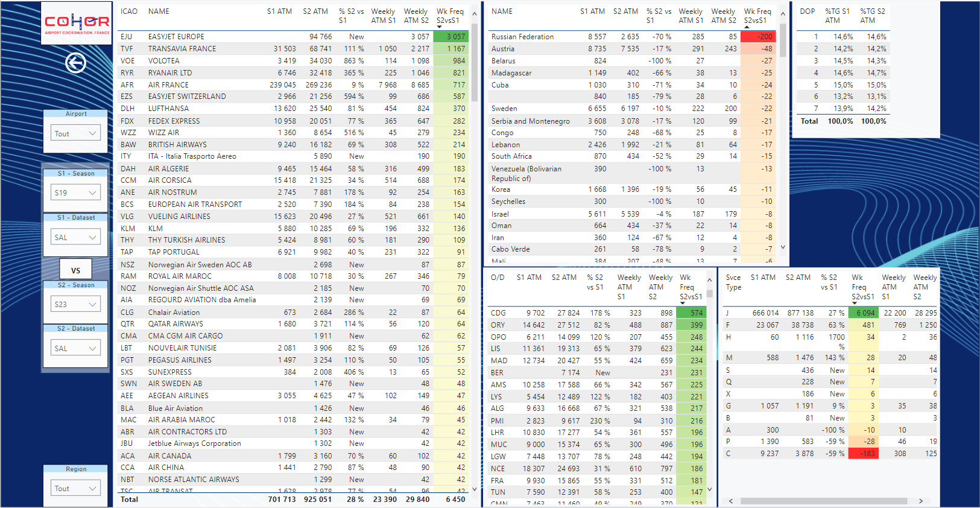The image size is (980, 508).
Task: Sort country table by NAME column header
Action: pos(502,11)
